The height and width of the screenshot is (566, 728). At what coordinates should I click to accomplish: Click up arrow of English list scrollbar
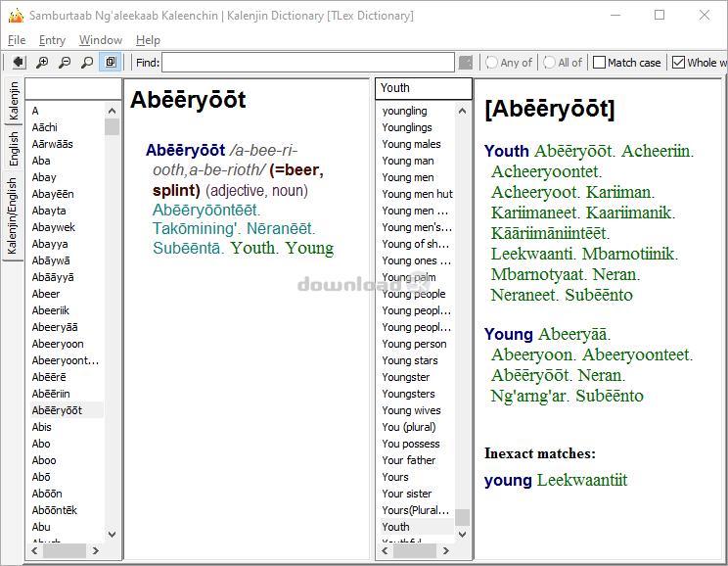pyautogui.click(x=462, y=111)
